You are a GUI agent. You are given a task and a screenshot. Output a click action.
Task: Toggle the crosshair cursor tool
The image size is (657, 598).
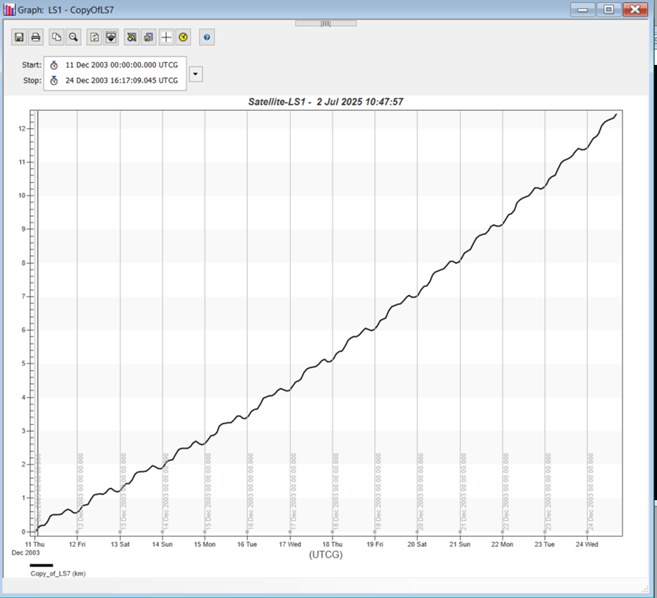[167, 37]
